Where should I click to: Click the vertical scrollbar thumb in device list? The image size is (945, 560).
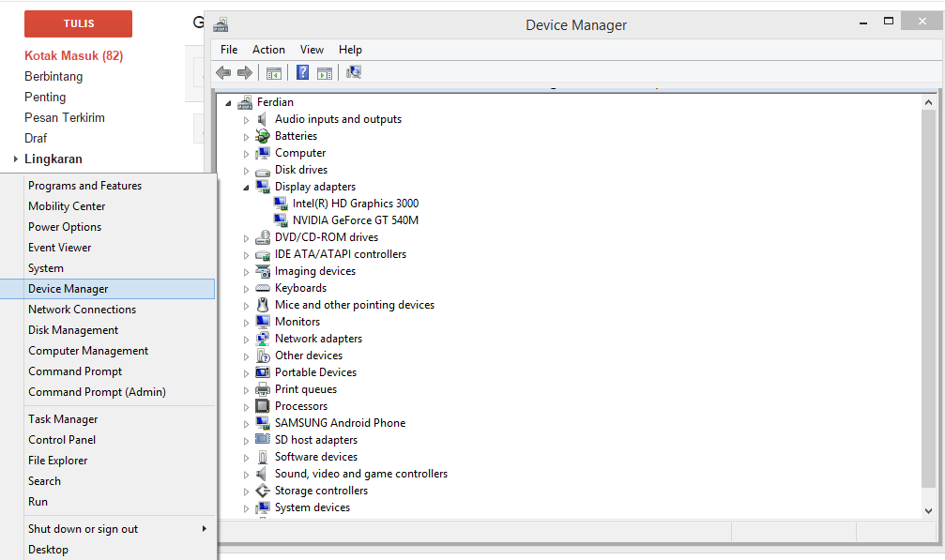click(x=928, y=298)
